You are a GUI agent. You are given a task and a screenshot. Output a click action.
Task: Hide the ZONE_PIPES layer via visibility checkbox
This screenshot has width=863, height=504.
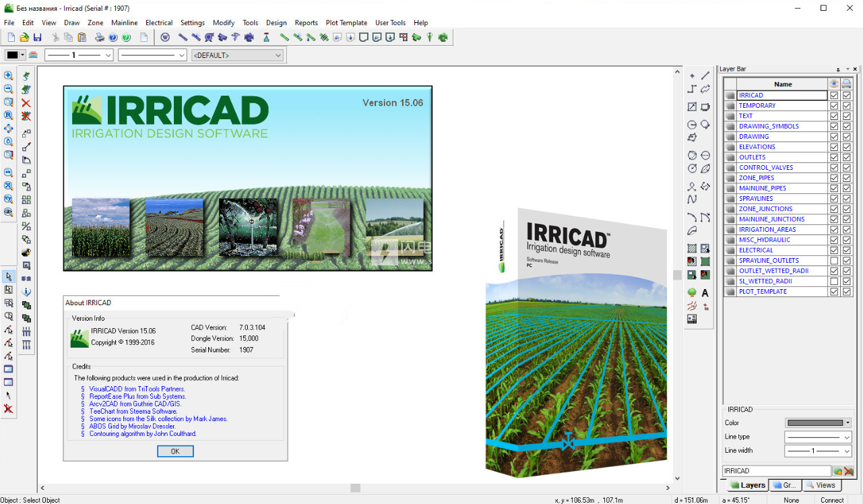point(834,178)
